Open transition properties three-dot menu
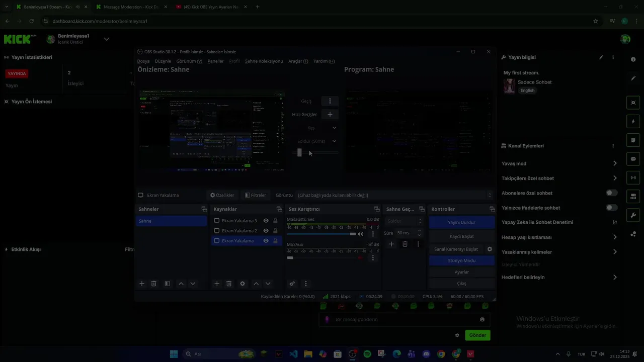The height and width of the screenshot is (362, 644). tap(418, 244)
